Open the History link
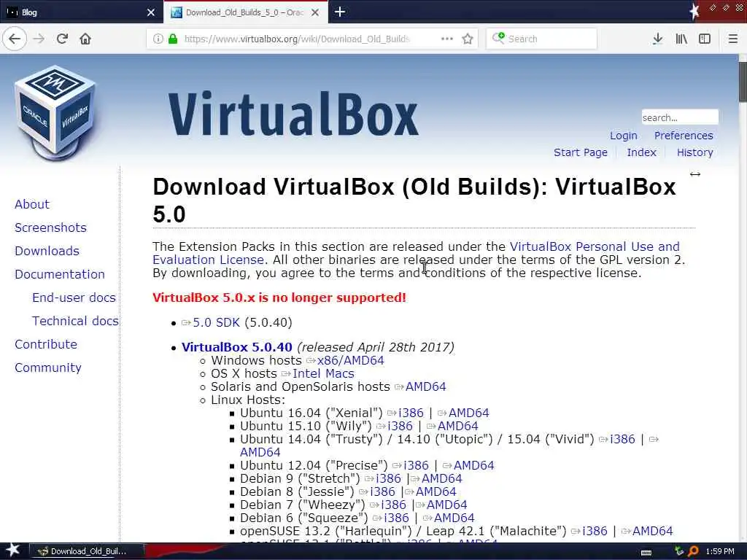Viewport: 747px width, 560px height. click(694, 152)
